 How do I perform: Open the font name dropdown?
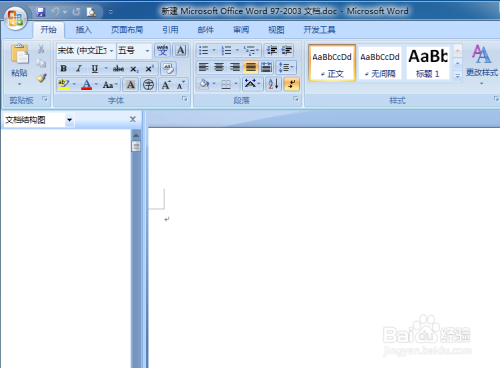(x=111, y=51)
